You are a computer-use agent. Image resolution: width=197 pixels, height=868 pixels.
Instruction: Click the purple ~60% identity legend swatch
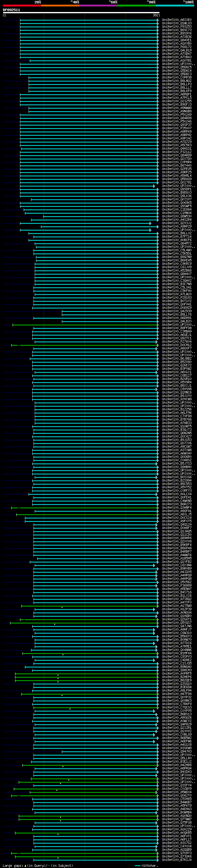coord(98,6)
